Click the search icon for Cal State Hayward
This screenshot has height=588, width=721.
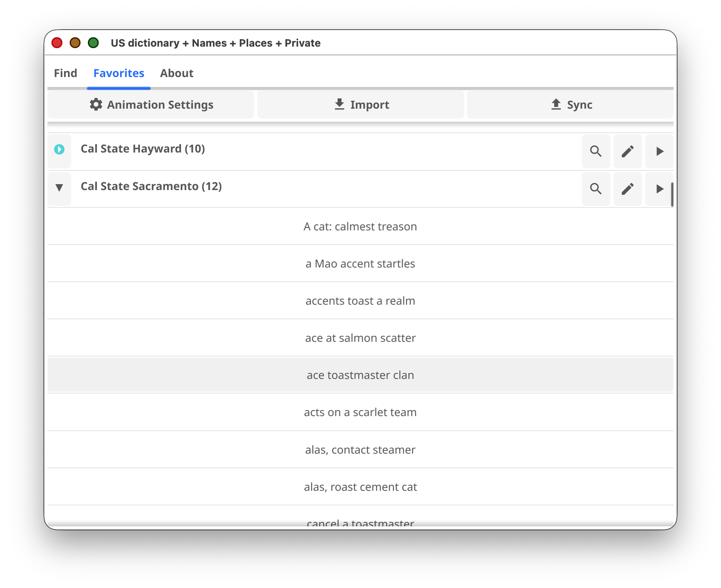pyautogui.click(x=596, y=151)
